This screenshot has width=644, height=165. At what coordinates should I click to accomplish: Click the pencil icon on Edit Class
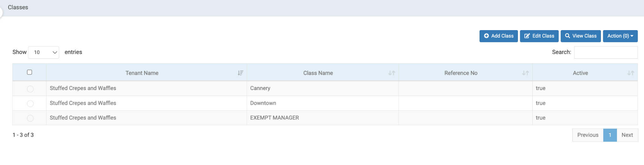tap(527, 36)
